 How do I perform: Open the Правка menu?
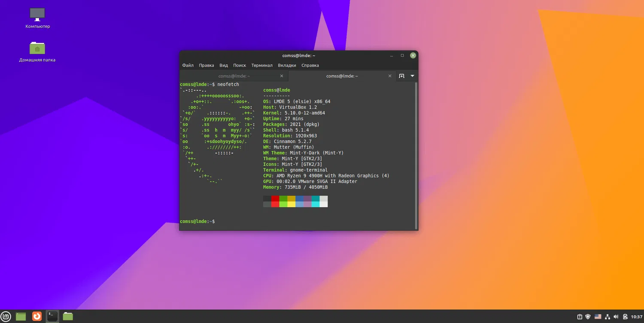pos(207,66)
